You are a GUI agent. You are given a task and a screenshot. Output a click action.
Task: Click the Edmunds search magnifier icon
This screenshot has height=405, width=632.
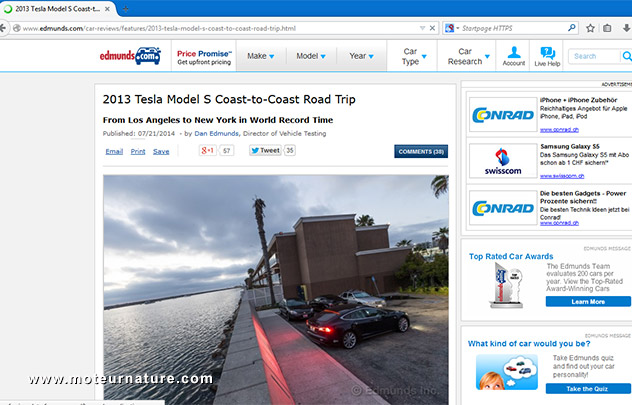pos(626,56)
